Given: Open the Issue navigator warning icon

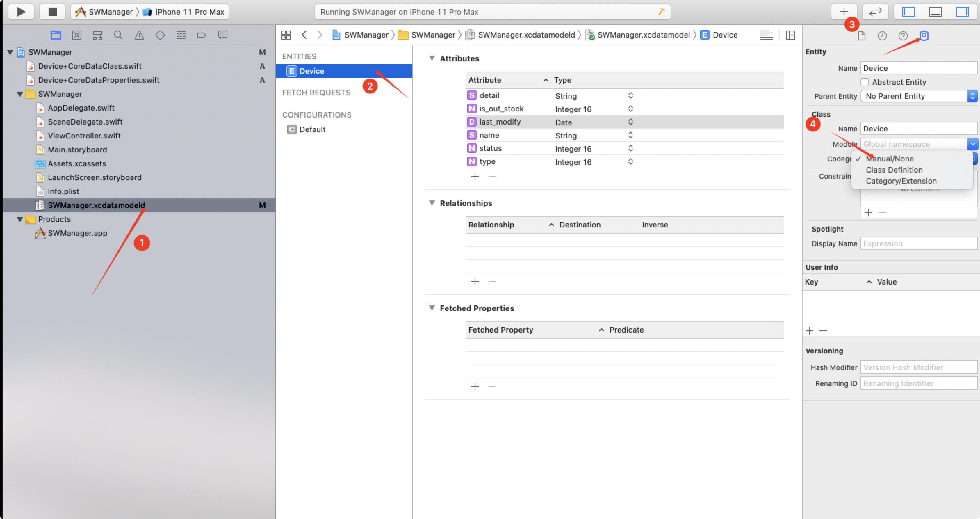Looking at the screenshot, I should 139,35.
